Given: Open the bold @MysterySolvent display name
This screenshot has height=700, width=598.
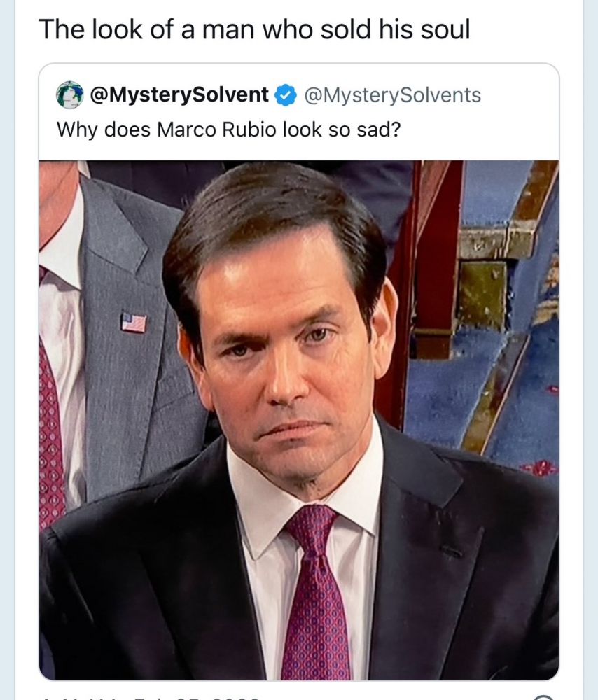Looking at the screenshot, I should click(x=179, y=94).
